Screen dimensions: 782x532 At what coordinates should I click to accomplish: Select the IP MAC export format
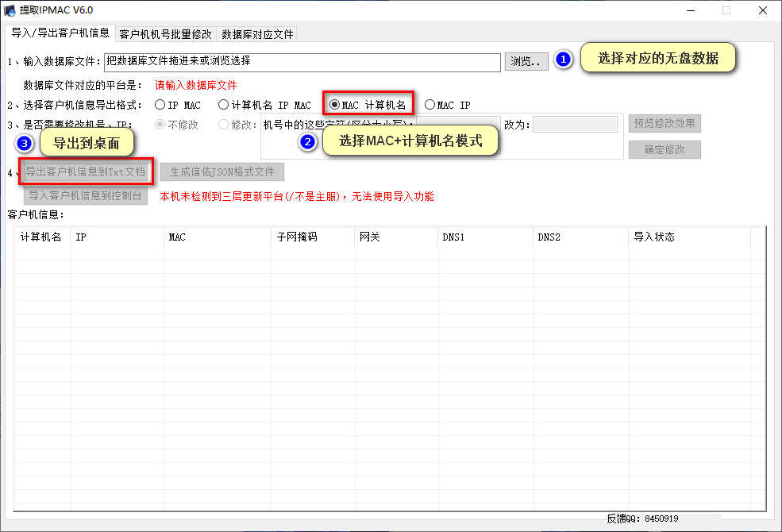click(x=160, y=104)
